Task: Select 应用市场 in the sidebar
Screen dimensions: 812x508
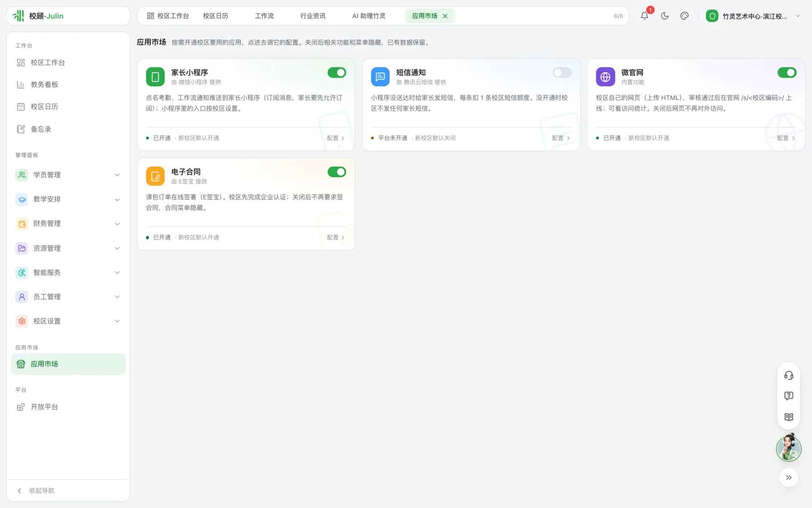Action: pyautogui.click(x=68, y=364)
